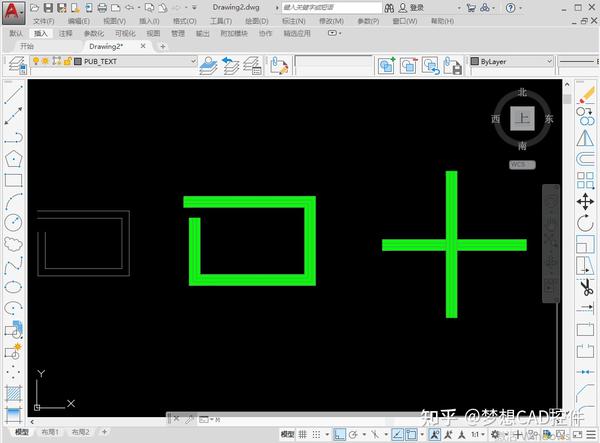Open snap mode options dropdown arrow
The image size is (600, 443).
coord(327,434)
